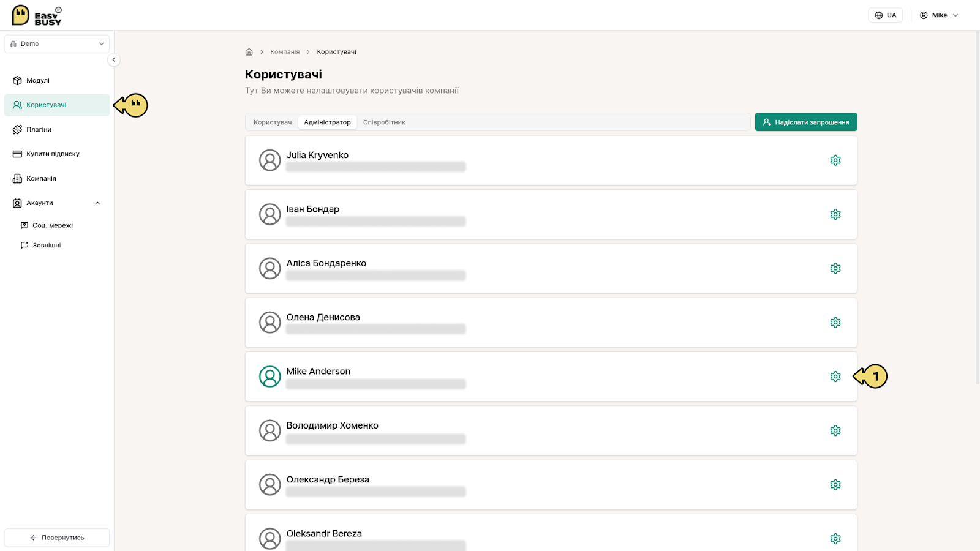
Task: Open the Demo company dropdown
Action: (56, 43)
